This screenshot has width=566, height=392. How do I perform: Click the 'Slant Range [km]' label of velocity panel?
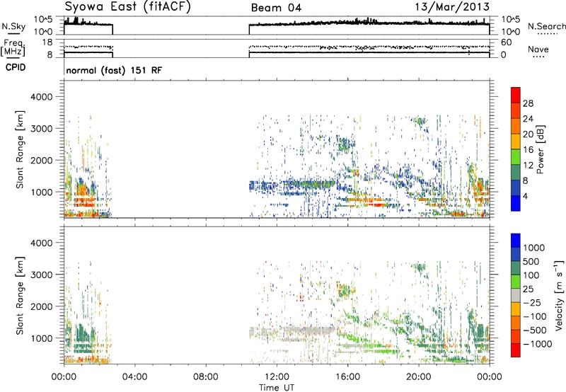coord(20,295)
